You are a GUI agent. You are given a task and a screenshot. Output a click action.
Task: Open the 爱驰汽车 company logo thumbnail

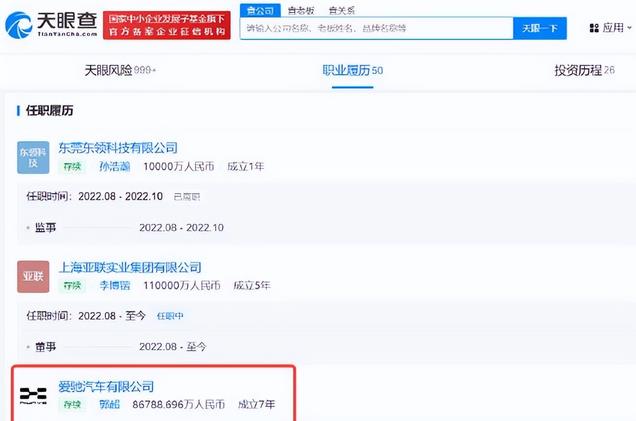(x=33, y=395)
